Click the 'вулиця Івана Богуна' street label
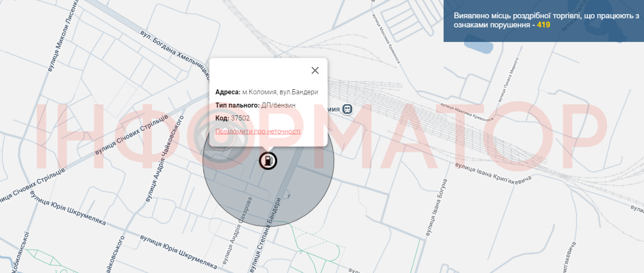The width and height of the screenshot is (644, 273). (437, 208)
